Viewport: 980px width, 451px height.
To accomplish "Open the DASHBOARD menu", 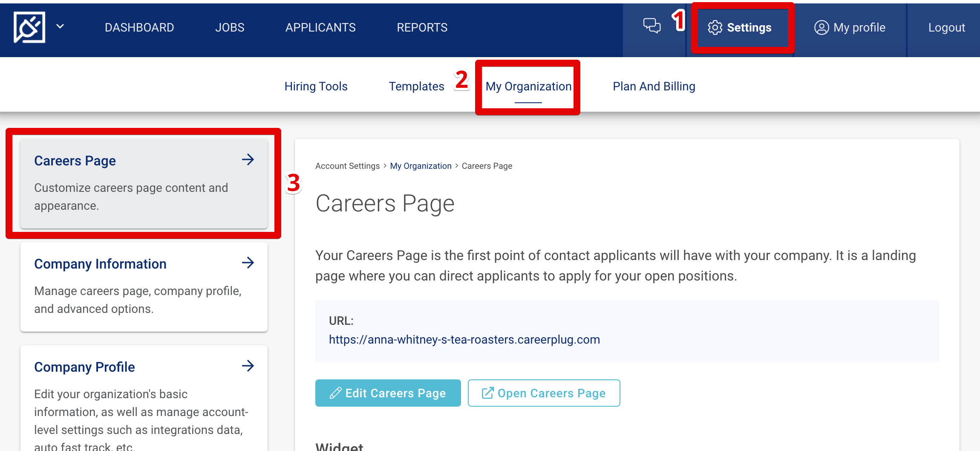I will pyautogui.click(x=139, y=27).
